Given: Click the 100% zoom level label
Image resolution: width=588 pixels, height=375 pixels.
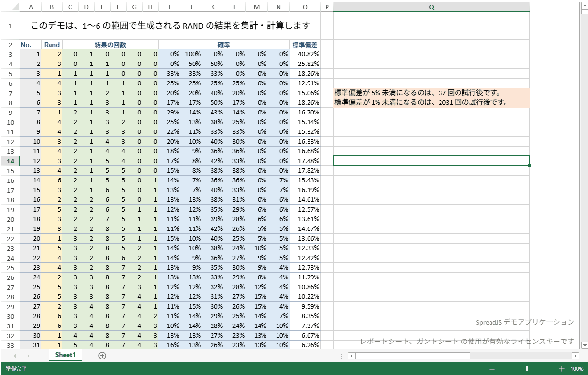Looking at the screenshot, I should tap(577, 369).
